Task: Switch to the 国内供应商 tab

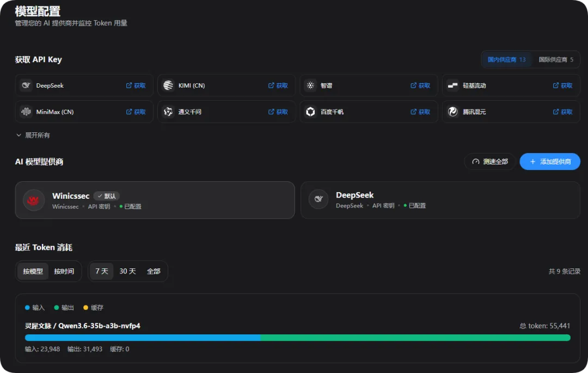Action: point(507,59)
